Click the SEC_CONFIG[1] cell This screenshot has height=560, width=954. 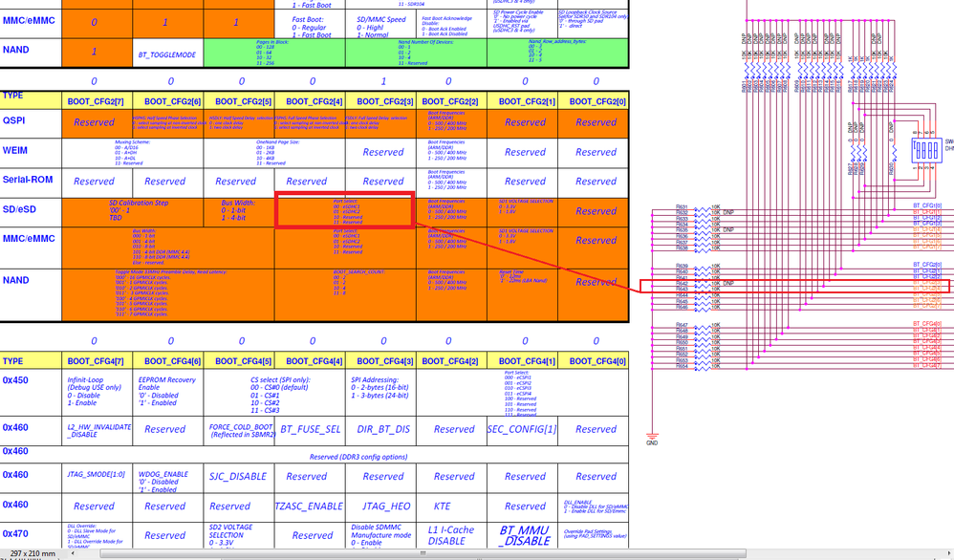coord(523,429)
